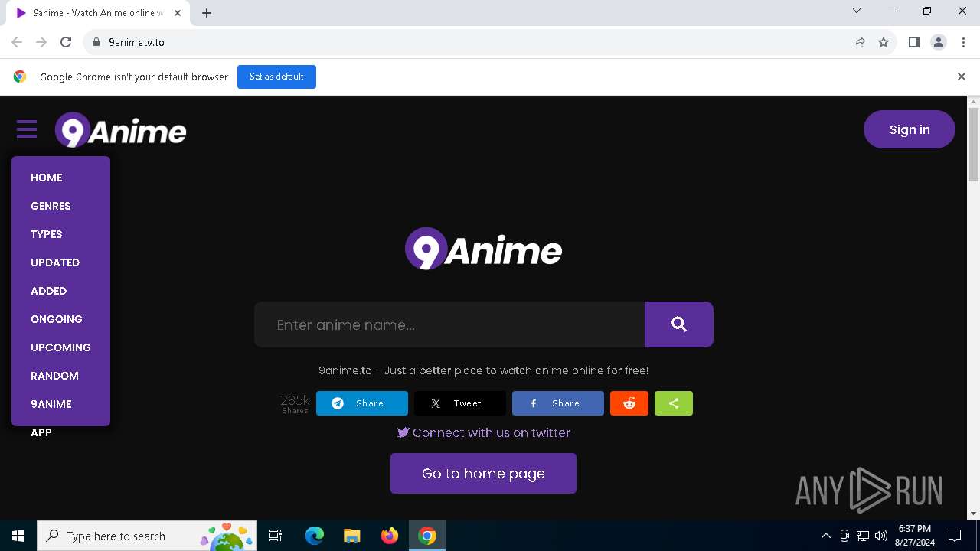Image resolution: width=980 pixels, height=551 pixels.
Task: Dismiss the default browser infobar
Action: [x=962, y=77]
